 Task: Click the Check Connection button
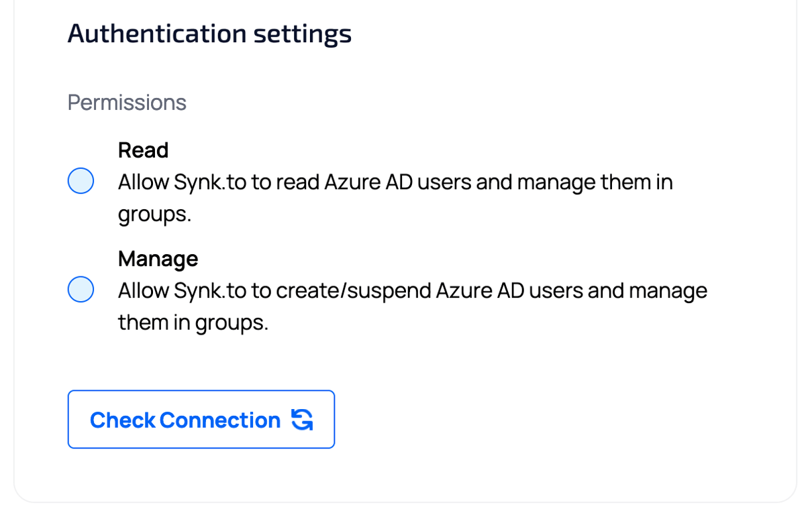(x=201, y=419)
